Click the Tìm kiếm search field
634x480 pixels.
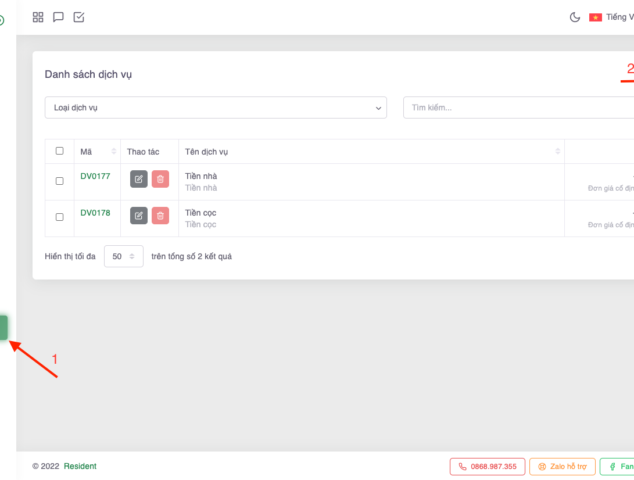515,107
